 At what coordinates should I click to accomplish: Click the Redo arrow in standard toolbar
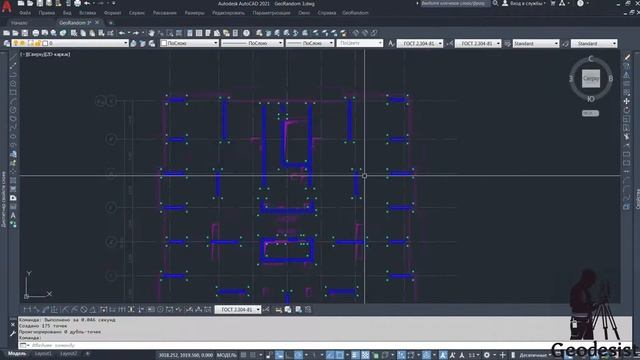click(136, 33)
